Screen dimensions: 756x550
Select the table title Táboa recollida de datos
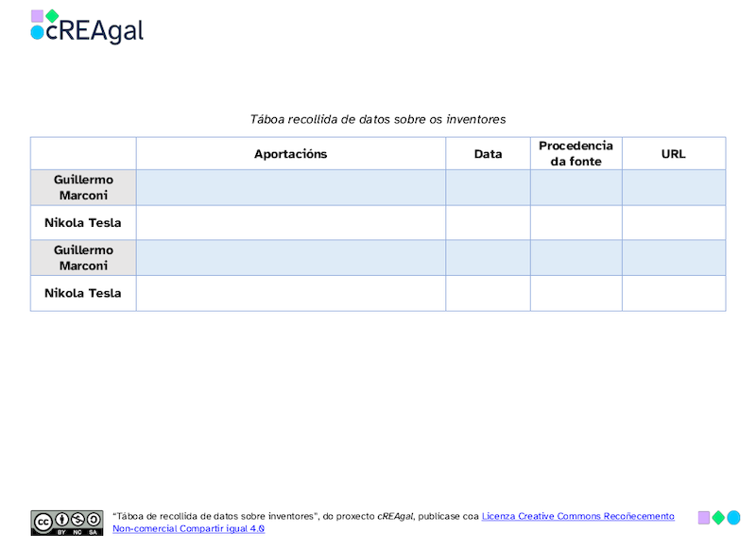(x=378, y=119)
